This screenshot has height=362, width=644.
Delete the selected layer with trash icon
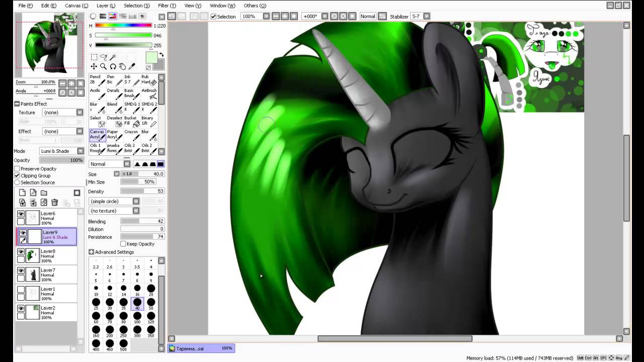pyautogui.click(x=54, y=202)
